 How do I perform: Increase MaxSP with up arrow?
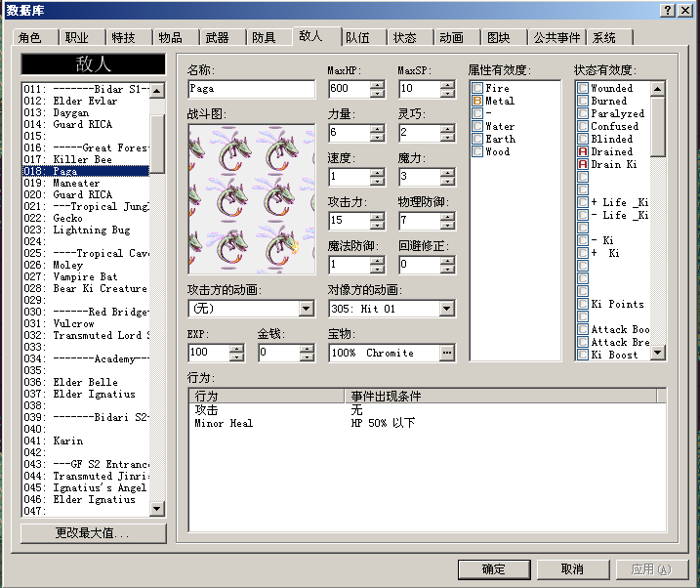(x=447, y=85)
